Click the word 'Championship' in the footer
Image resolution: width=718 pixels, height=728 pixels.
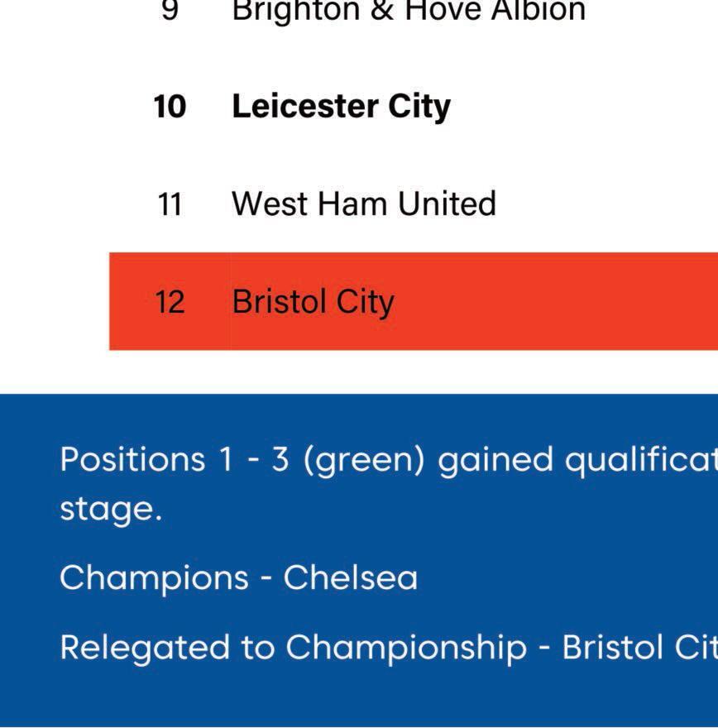tap(406, 649)
